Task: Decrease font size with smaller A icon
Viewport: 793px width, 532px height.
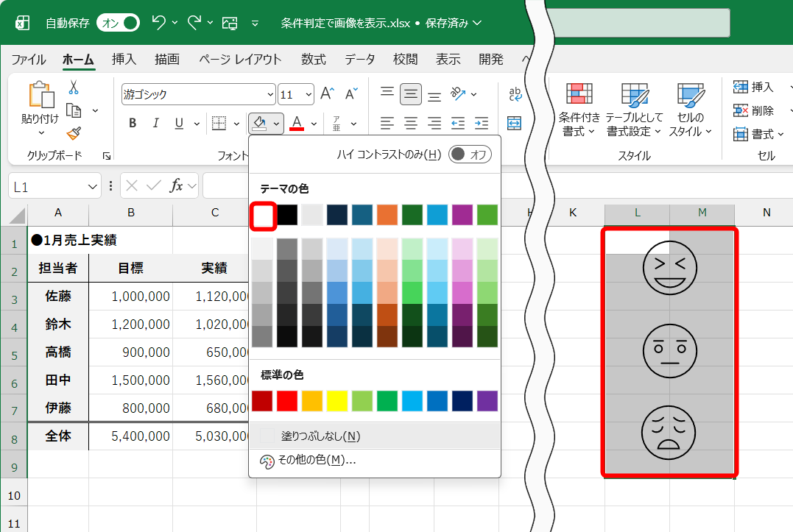Action: click(351, 94)
